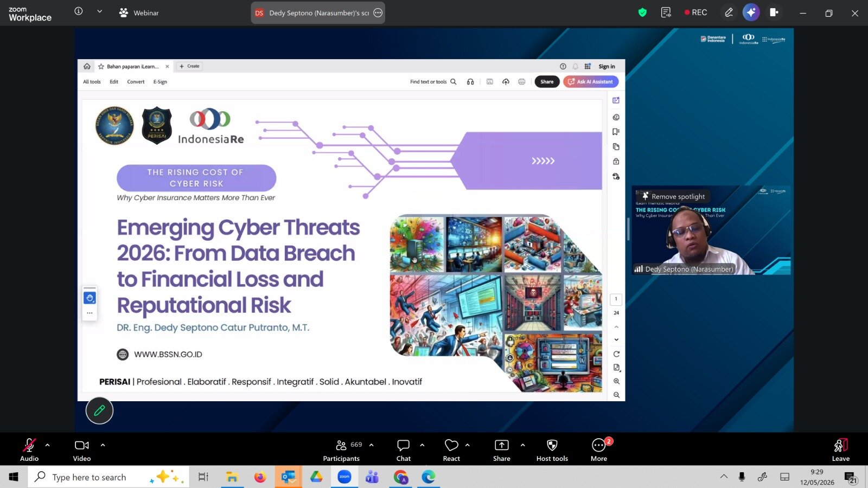
Task: Expand the Video options caret
Action: click(x=103, y=445)
